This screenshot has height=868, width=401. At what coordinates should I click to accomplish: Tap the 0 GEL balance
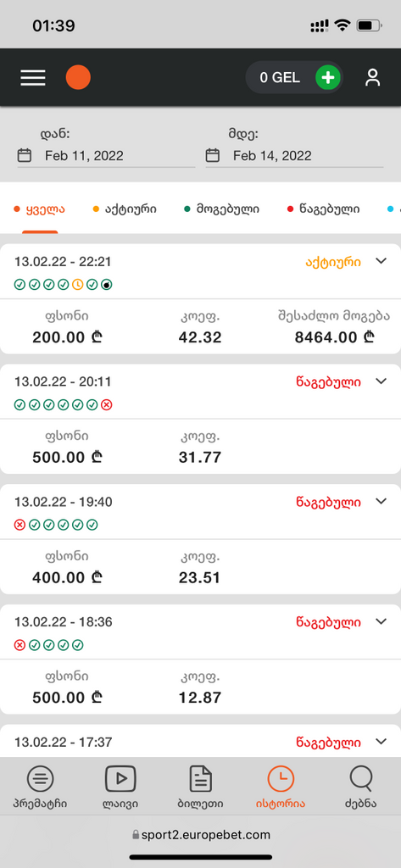280,77
